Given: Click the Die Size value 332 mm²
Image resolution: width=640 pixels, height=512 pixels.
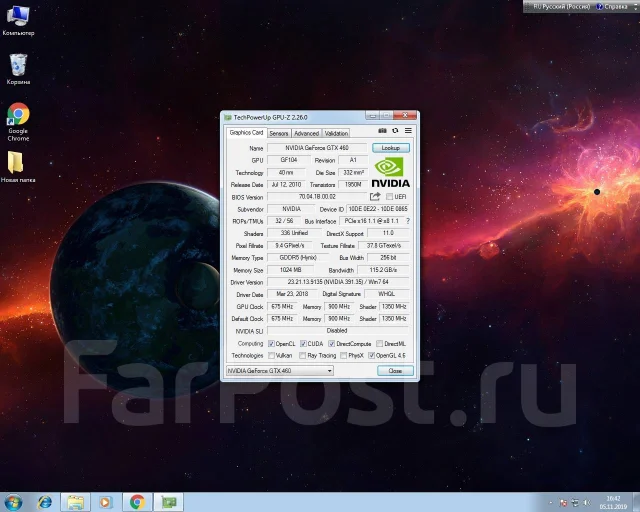Looking at the screenshot, I should coord(353,172).
